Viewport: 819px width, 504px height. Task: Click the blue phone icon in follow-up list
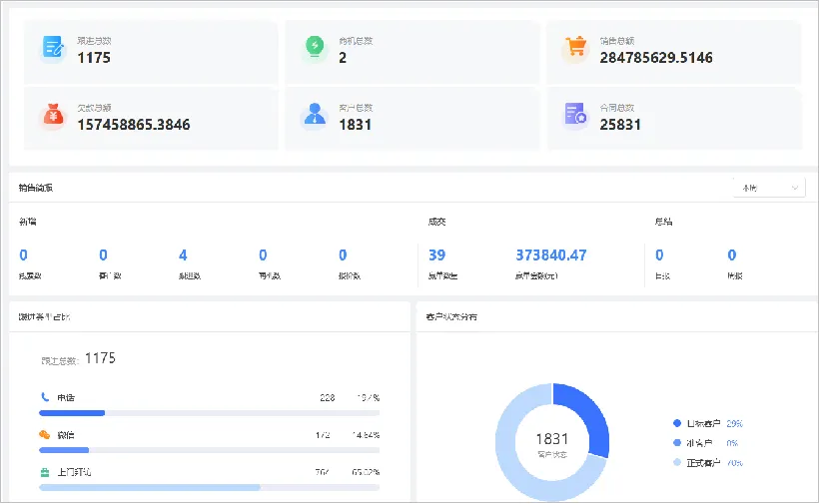tap(45, 397)
